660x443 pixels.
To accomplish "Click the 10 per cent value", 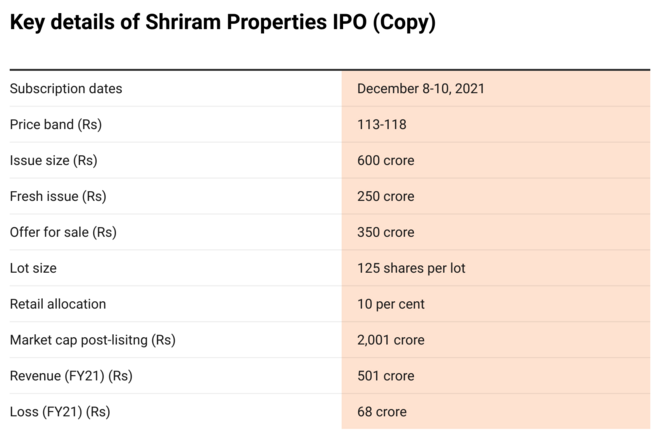I will (392, 304).
